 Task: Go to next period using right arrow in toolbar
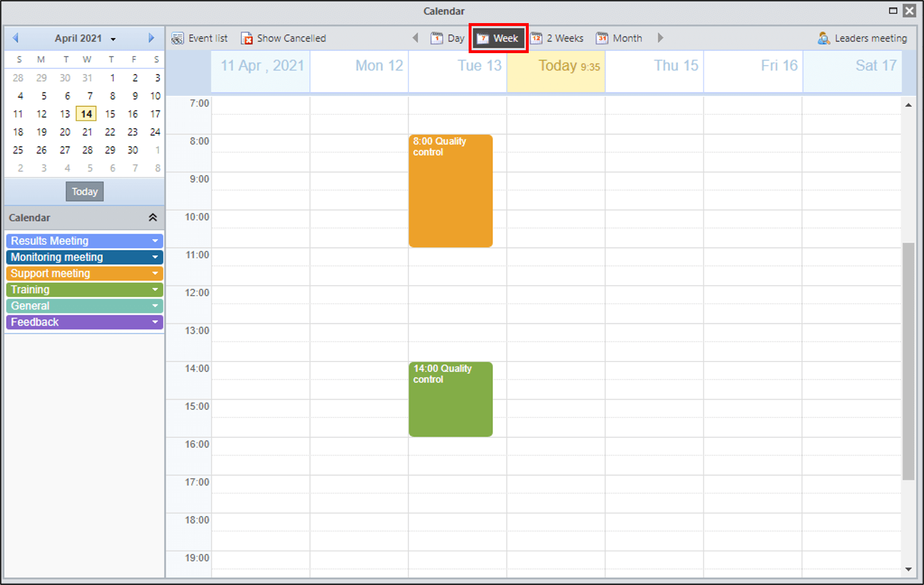point(660,38)
